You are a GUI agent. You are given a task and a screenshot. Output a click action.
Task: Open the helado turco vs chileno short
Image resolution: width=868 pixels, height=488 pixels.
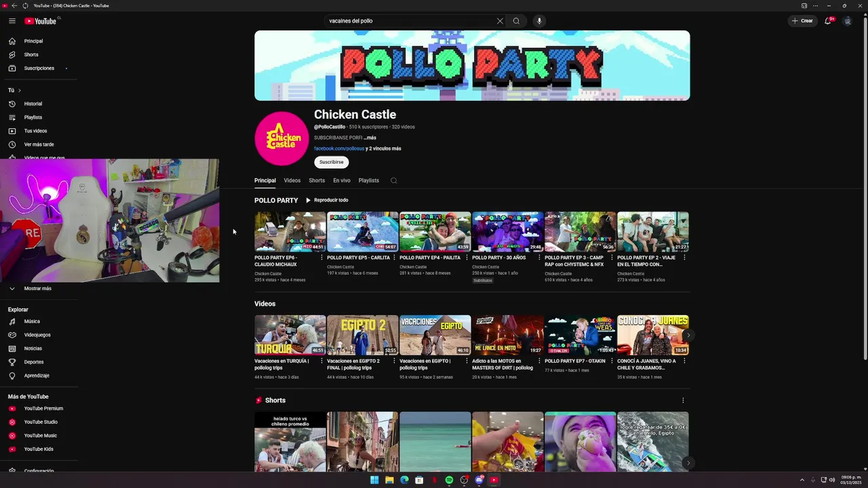point(290,442)
